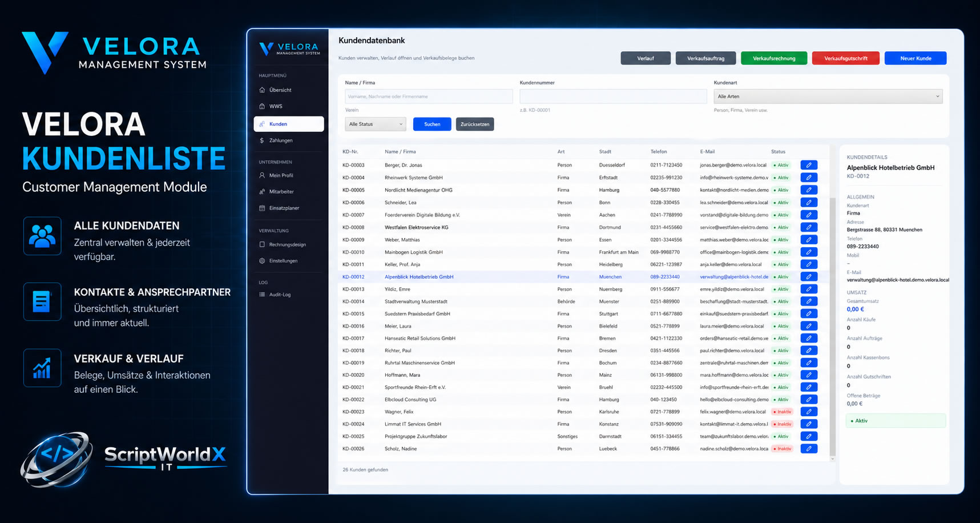Click the edit pencil for Hoffmann, Mara
This screenshot has width=980, height=523.
click(809, 375)
